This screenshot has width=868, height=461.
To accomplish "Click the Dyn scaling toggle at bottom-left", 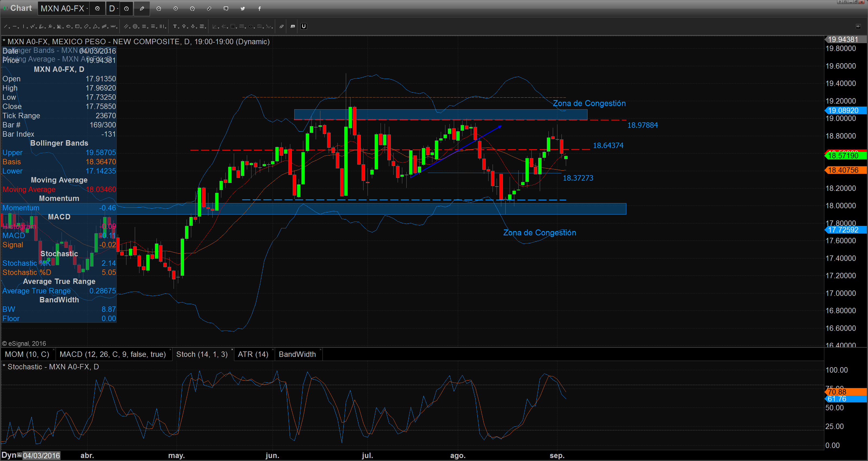I will point(9,455).
